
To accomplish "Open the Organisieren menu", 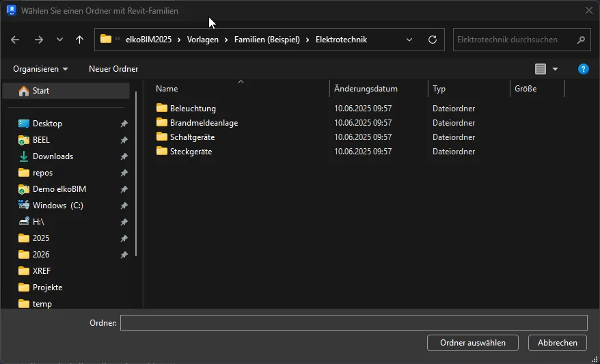I will [40, 69].
